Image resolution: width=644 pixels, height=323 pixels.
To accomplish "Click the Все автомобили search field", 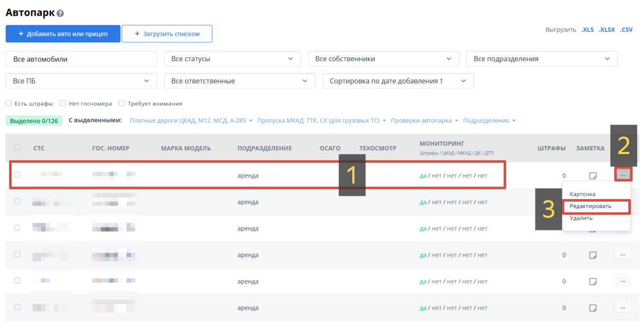I will pyautogui.click(x=81, y=59).
